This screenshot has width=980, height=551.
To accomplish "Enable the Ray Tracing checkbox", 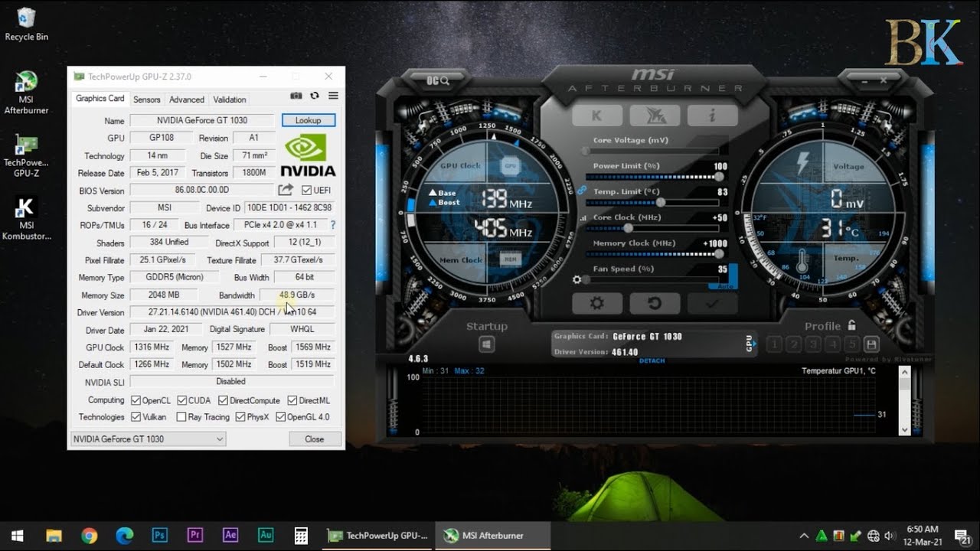I will [181, 417].
